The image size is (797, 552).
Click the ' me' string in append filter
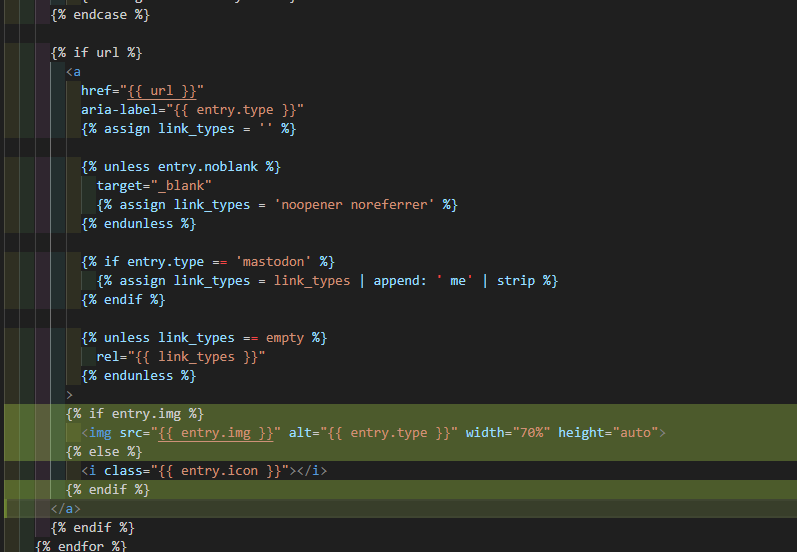(454, 281)
